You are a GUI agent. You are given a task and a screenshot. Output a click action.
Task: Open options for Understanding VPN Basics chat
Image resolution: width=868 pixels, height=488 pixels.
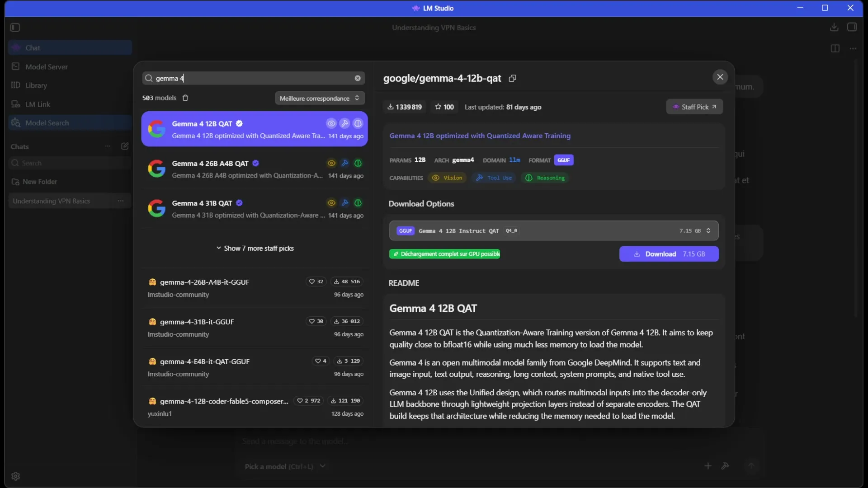(x=121, y=201)
